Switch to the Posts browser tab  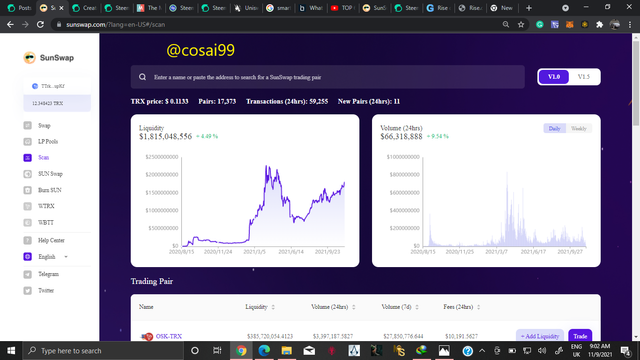pos(19,8)
